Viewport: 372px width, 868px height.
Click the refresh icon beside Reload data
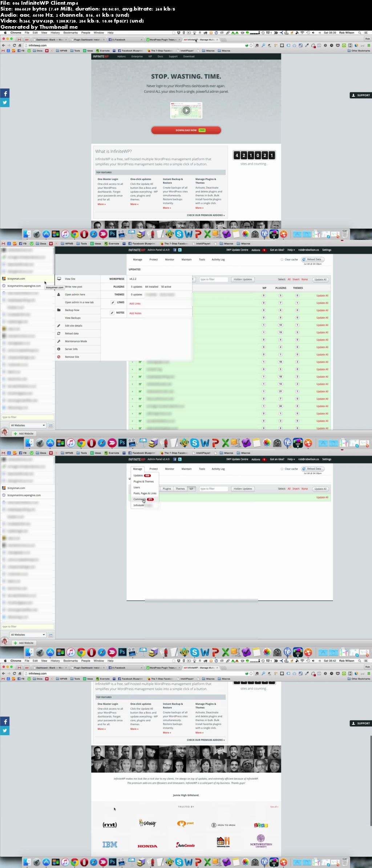[x=58, y=333]
